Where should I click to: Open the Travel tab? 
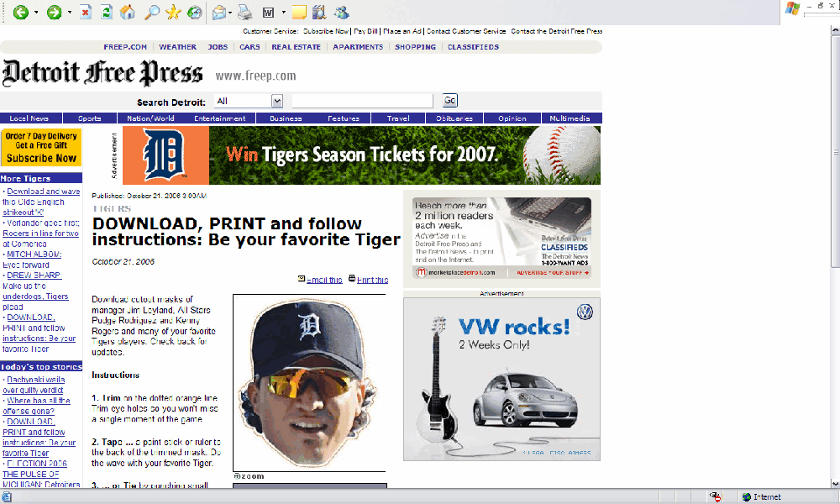398,118
